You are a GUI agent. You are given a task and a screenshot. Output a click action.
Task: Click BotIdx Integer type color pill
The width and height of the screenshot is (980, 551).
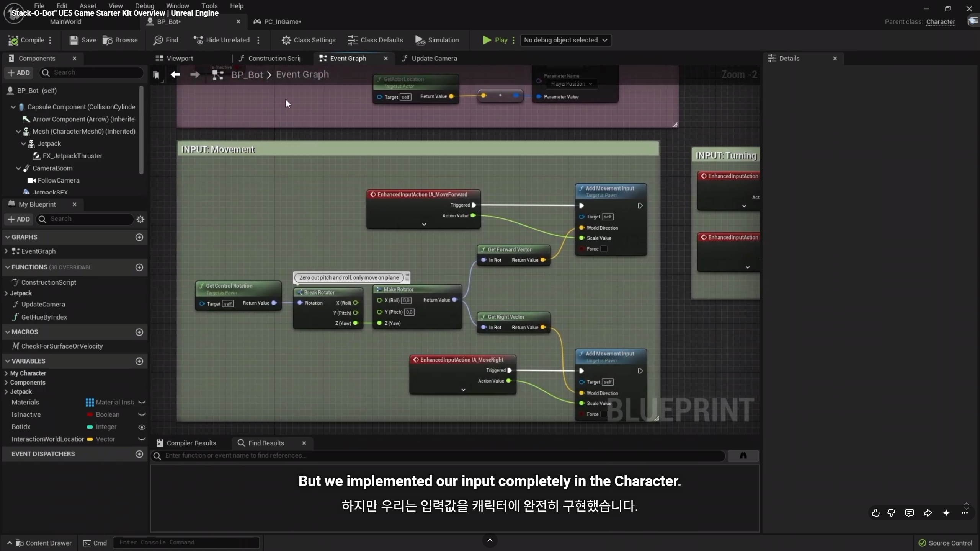tap(90, 427)
